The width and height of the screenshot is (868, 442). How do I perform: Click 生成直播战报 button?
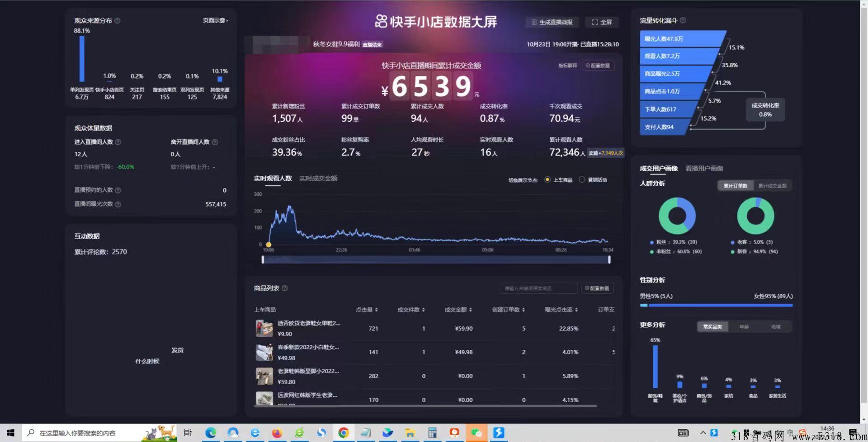[x=552, y=22]
